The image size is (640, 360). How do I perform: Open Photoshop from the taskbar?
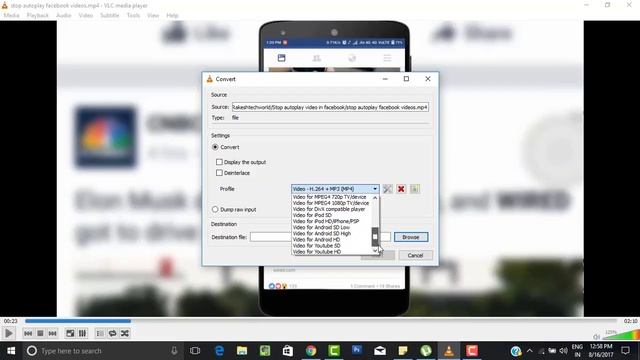point(357,350)
